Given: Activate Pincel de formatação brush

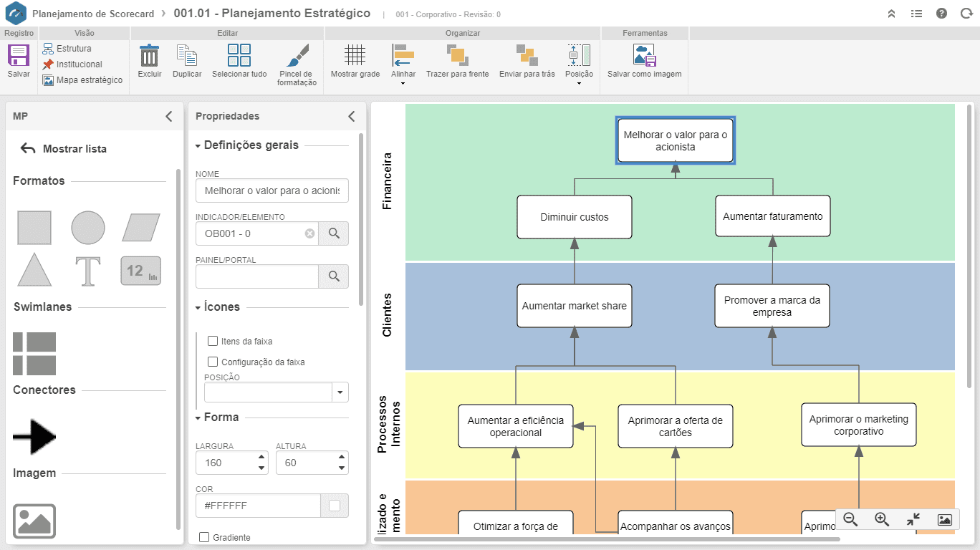Looking at the screenshot, I should (297, 56).
